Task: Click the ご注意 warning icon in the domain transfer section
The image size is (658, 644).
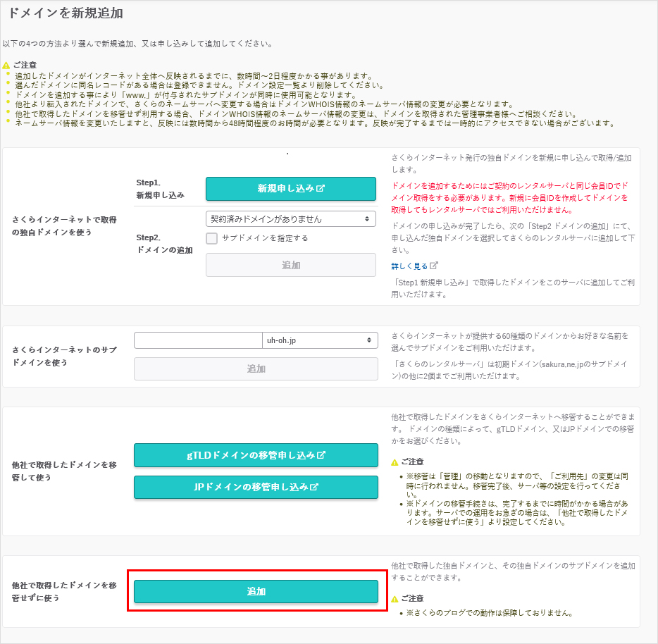Action: [x=395, y=462]
